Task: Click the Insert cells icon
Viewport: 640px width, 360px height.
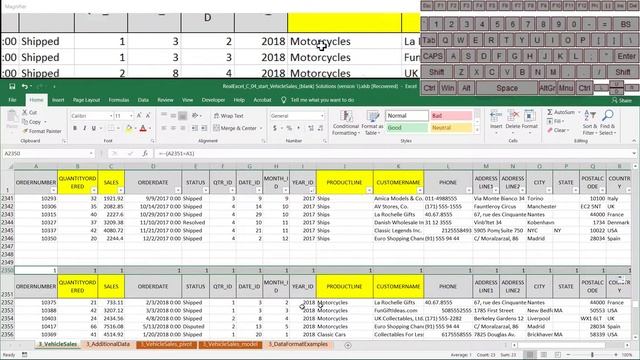Action: tap(496, 116)
